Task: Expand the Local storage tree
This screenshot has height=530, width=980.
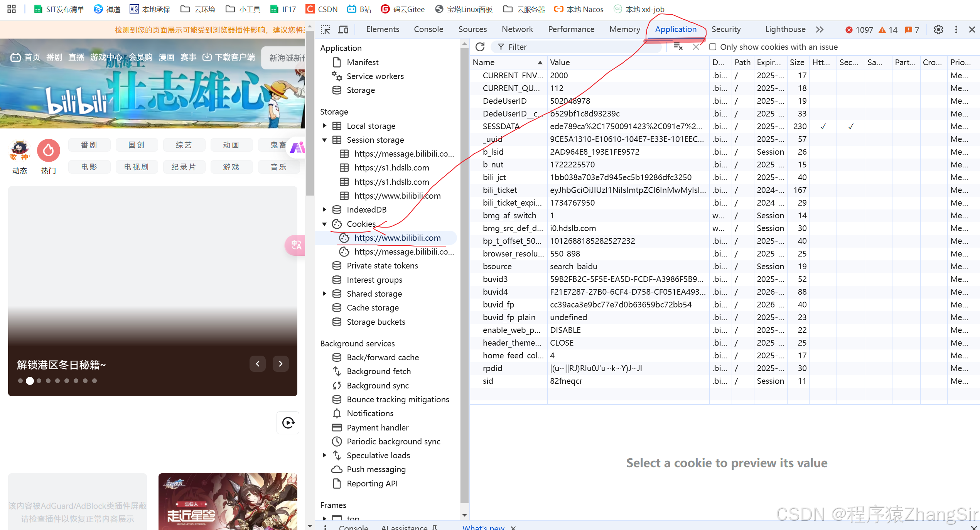Action: click(x=324, y=126)
